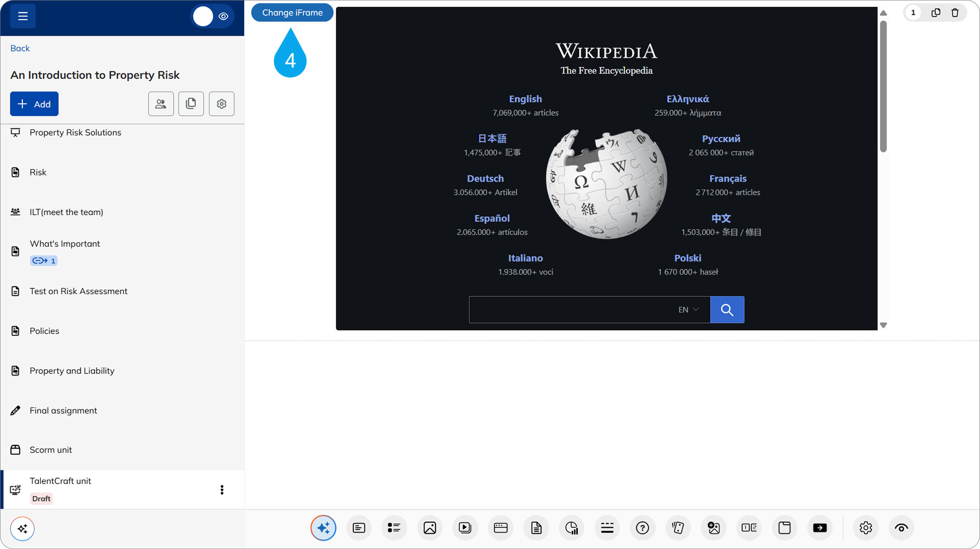Open the hamburger menu in top-left
The image size is (980, 549).
click(x=23, y=16)
